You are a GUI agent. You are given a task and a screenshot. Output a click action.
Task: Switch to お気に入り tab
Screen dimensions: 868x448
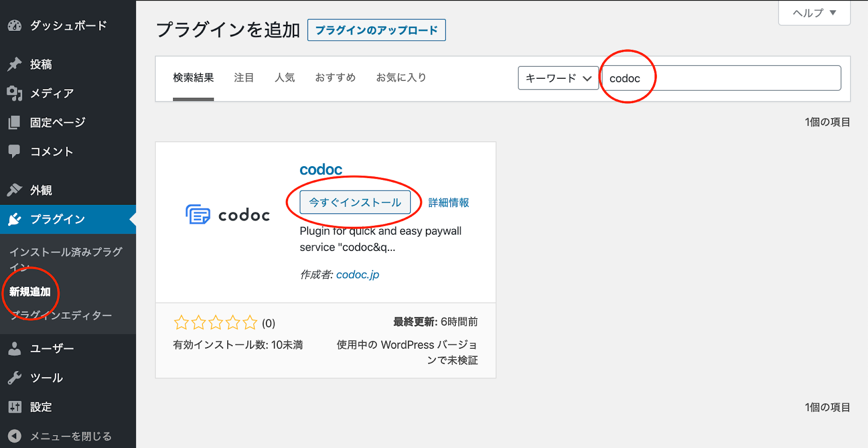point(401,78)
